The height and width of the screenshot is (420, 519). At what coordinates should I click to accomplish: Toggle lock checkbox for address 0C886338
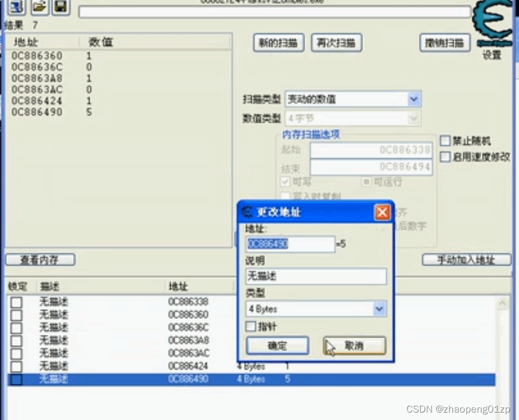pos(16,301)
